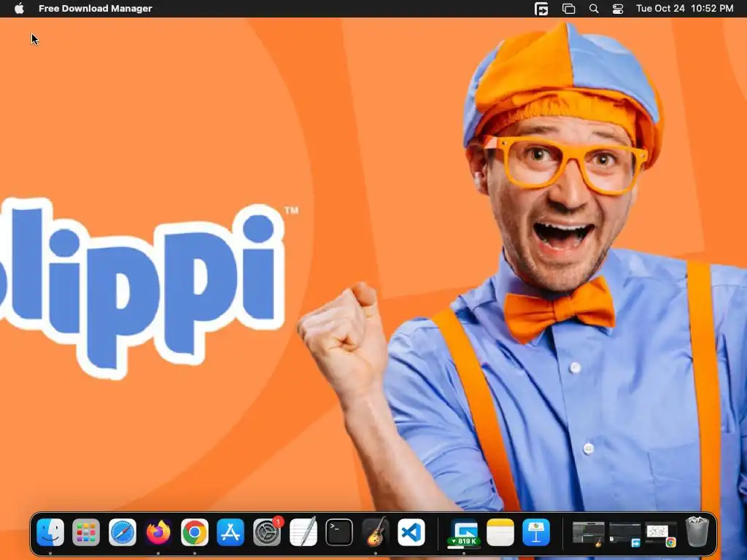Restore the minimized Free Download Manager window thumbnail
747x560 pixels.
(625, 534)
